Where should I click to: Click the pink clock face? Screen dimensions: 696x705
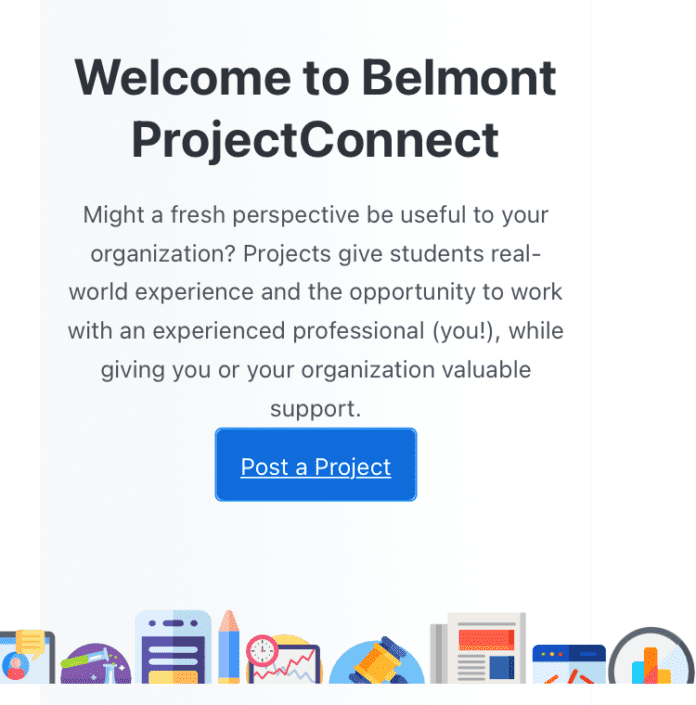262,651
